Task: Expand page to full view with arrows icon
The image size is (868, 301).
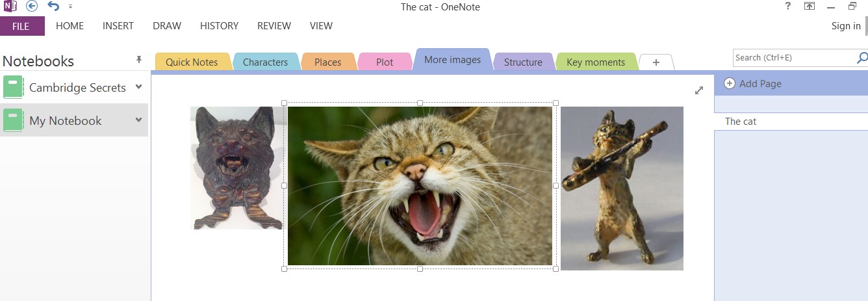Action: pyautogui.click(x=699, y=90)
